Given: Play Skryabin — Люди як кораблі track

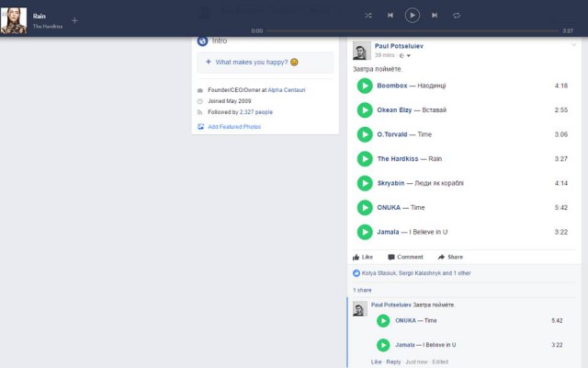Looking at the screenshot, I should [365, 183].
